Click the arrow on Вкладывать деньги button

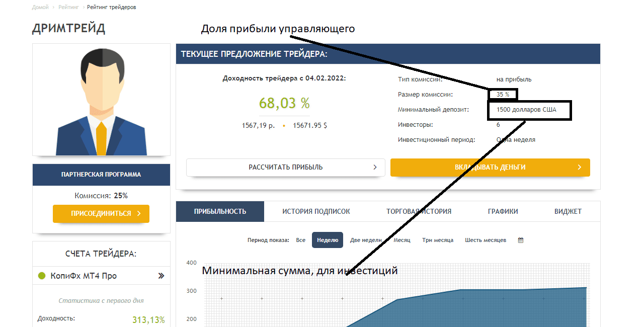(580, 167)
